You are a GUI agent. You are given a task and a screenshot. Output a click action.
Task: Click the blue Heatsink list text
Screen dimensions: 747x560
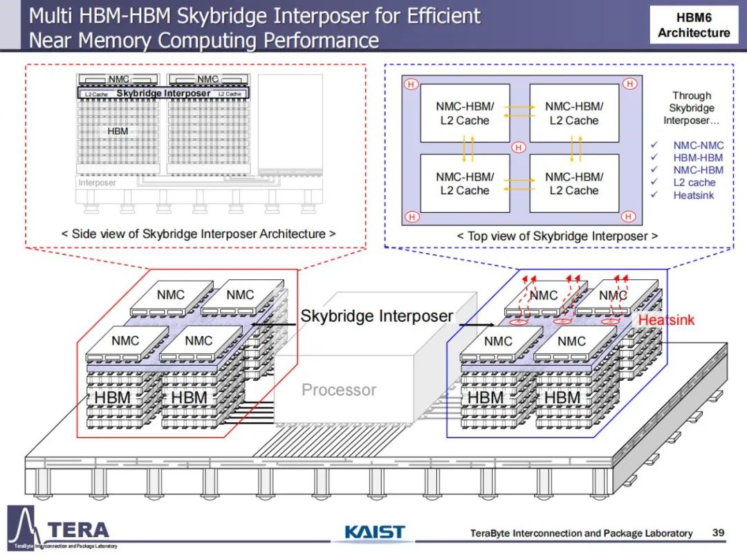pos(694,195)
